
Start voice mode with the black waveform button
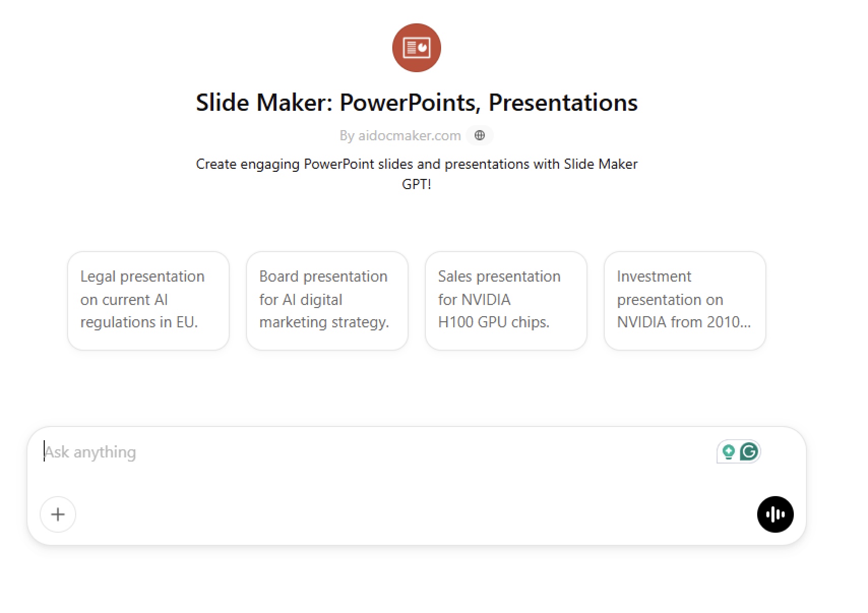click(775, 514)
